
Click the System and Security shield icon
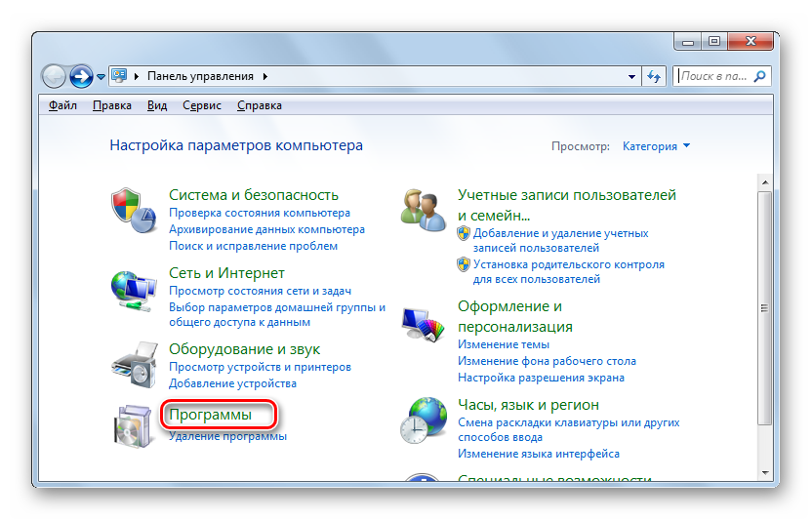click(x=133, y=209)
